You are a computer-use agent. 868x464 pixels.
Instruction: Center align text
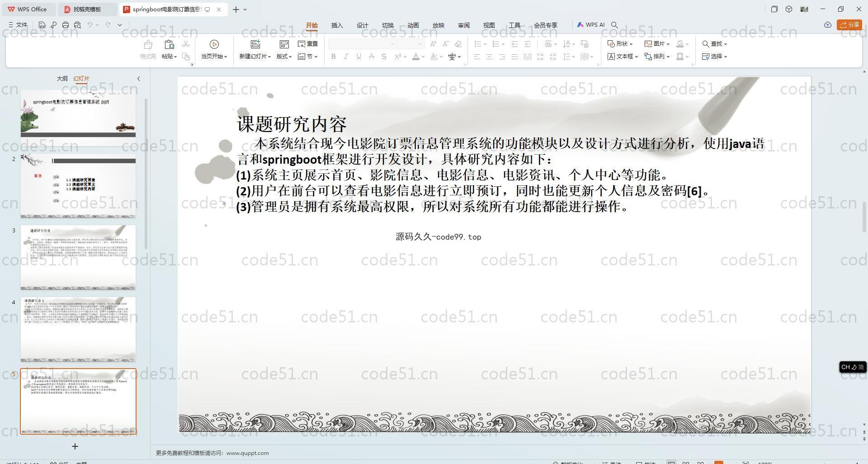point(489,57)
